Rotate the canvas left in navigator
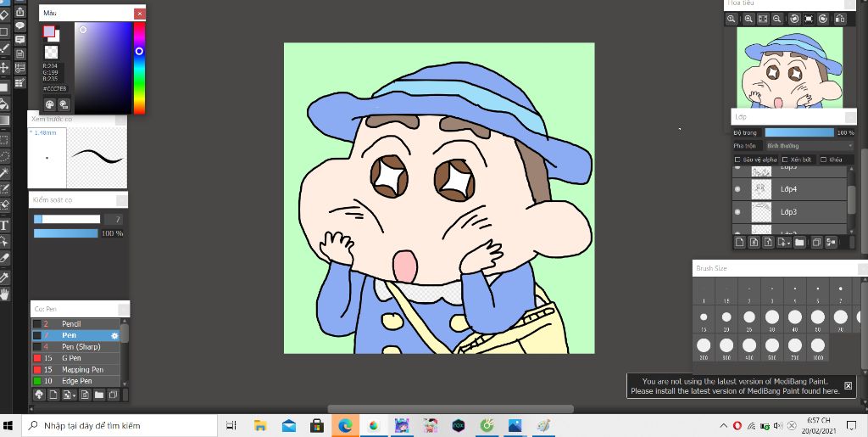This screenshot has width=868, height=437. pos(794,19)
